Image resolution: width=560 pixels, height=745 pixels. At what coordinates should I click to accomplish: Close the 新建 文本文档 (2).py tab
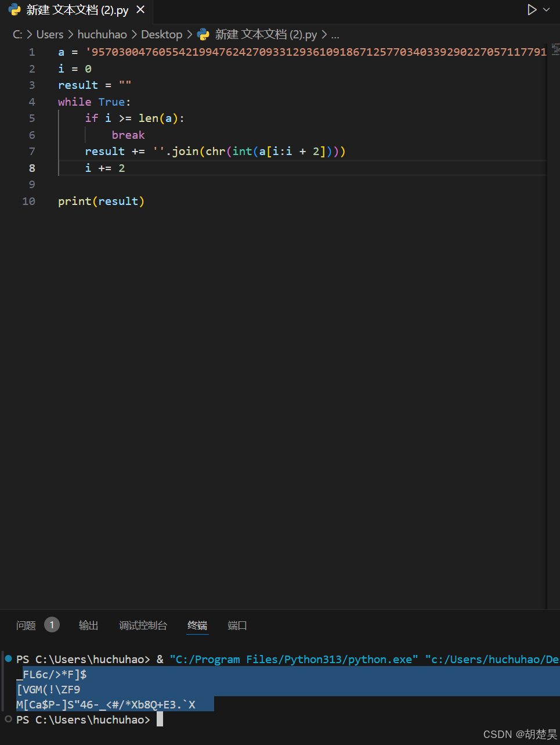click(140, 10)
